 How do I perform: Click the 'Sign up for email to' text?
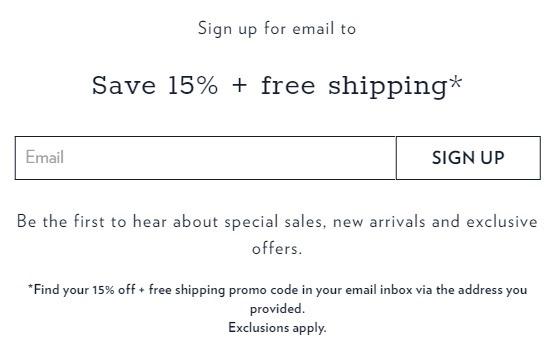277,29
